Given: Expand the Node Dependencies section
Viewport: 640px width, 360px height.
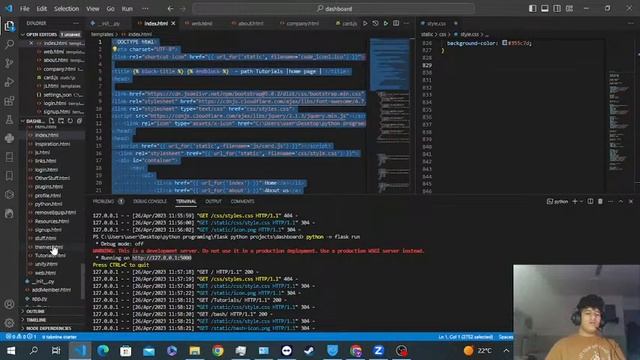Looking at the screenshot, I should [x=53, y=328].
